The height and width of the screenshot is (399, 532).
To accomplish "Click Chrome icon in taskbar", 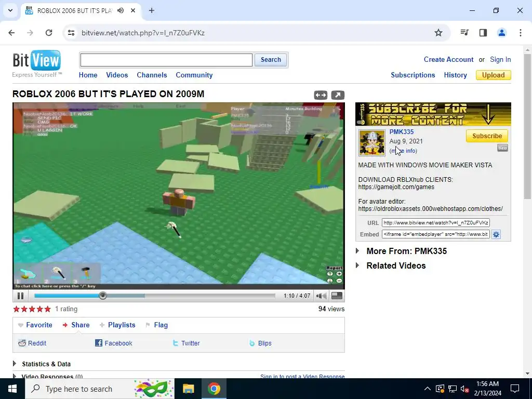I will (214, 389).
